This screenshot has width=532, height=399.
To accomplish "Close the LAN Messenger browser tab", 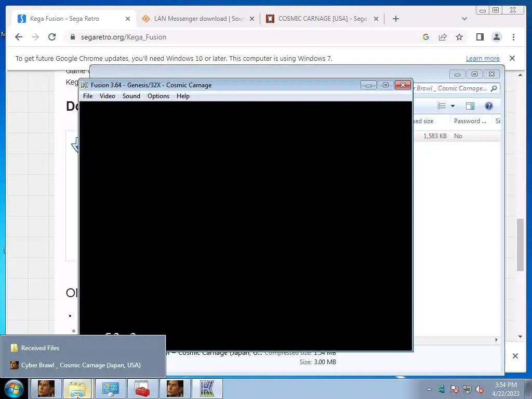I will (x=252, y=19).
